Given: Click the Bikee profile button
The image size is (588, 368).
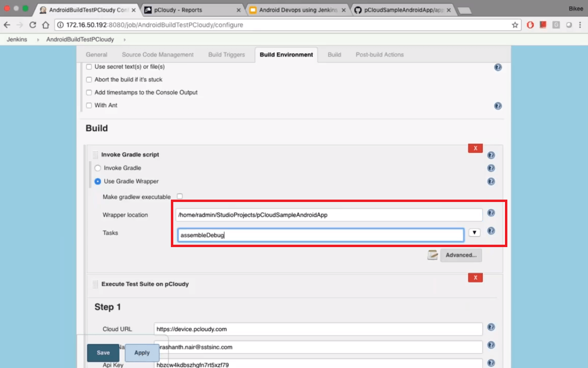Looking at the screenshot, I should [576, 9].
